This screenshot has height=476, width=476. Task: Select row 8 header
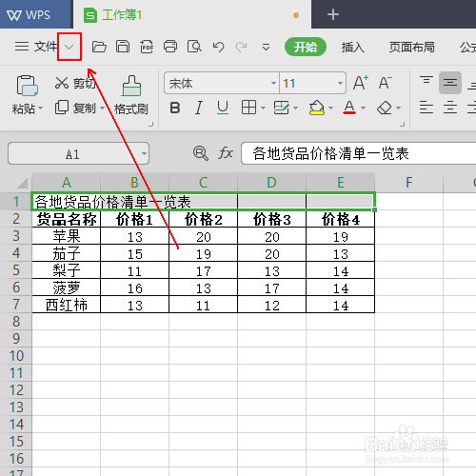[x=16, y=322]
